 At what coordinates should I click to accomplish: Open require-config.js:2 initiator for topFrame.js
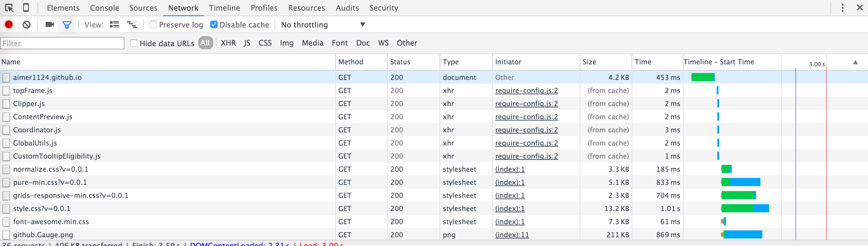click(526, 91)
